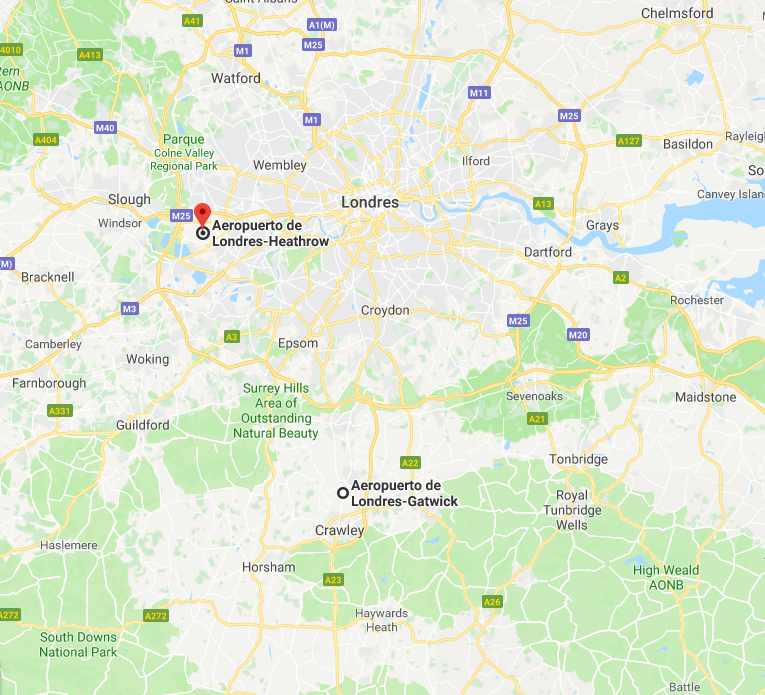Viewport: 765px width, 695px height.
Task: Select the South Downs National Park label
Action: [78, 644]
